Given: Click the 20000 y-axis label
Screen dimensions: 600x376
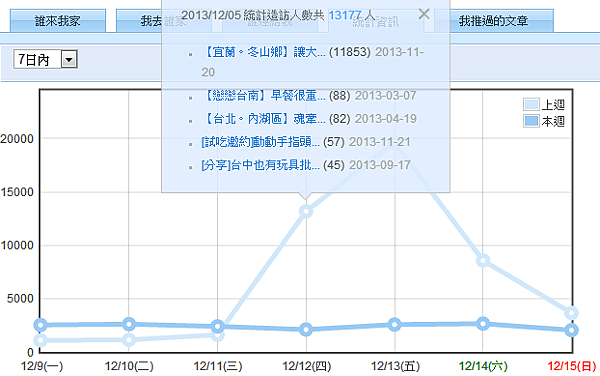Looking at the screenshot, I should 17,139.
